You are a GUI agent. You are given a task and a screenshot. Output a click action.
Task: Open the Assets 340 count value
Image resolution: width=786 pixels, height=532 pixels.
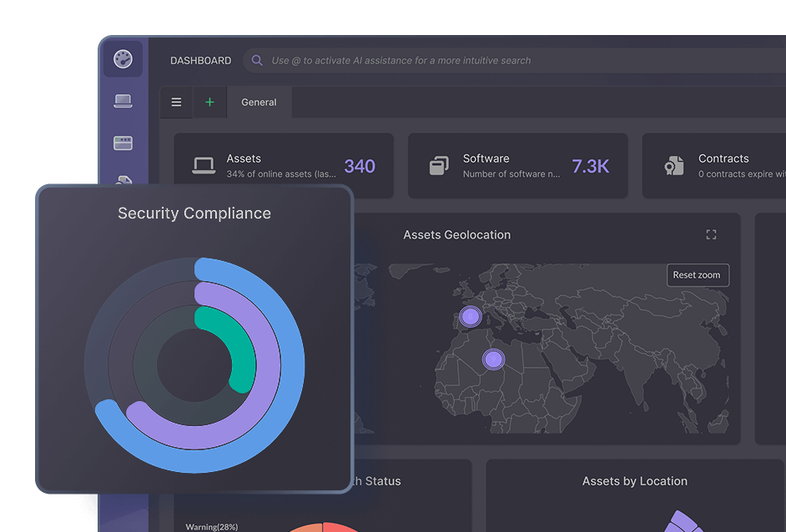(x=360, y=166)
